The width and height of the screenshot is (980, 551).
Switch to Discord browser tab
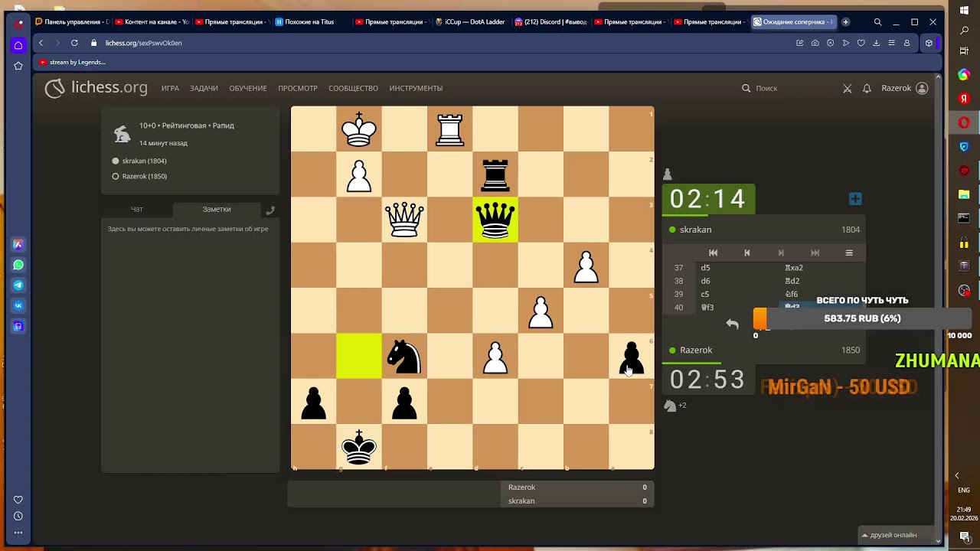(x=550, y=21)
